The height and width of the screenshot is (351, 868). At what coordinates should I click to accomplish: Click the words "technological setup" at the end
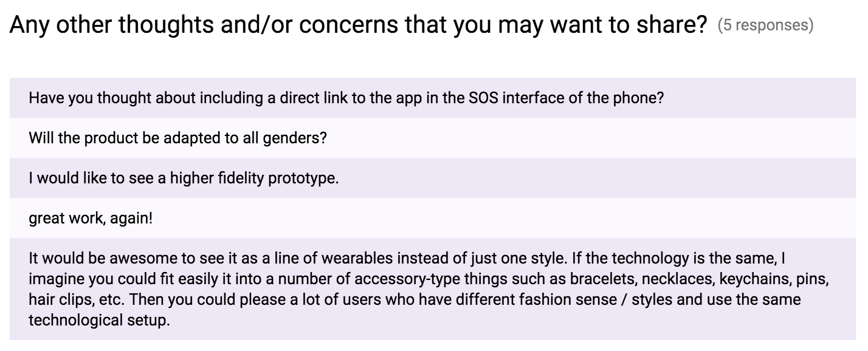click(x=98, y=320)
